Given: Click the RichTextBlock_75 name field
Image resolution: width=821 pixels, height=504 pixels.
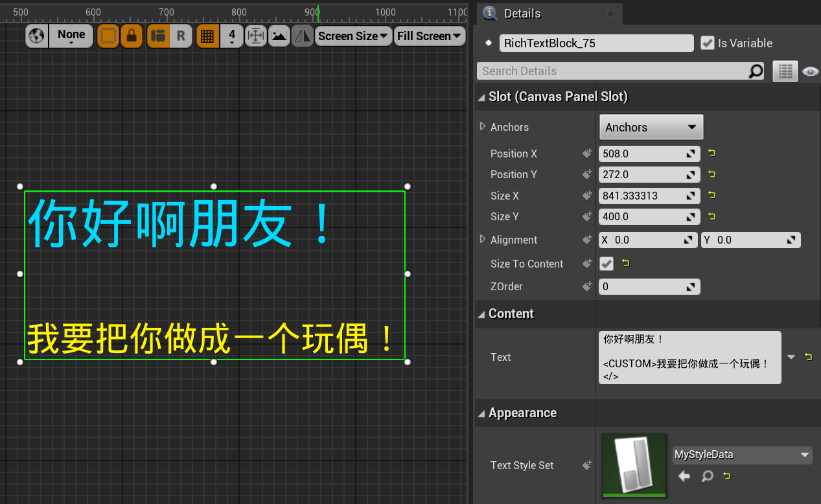Looking at the screenshot, I should click(596, 43).
